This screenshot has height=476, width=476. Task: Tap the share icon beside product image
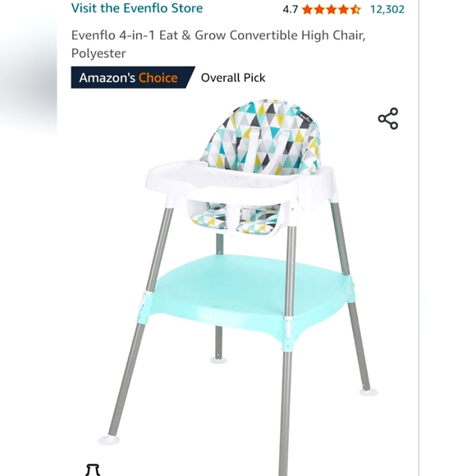point(388,118)
